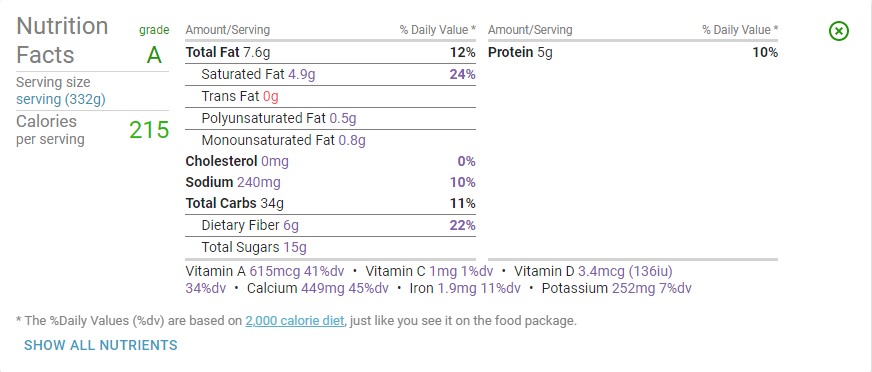The width and height of the screenshot is (872, 372).
Task: Click Dietary Fiber 6g entry
Action: click(x=250, y=225)
